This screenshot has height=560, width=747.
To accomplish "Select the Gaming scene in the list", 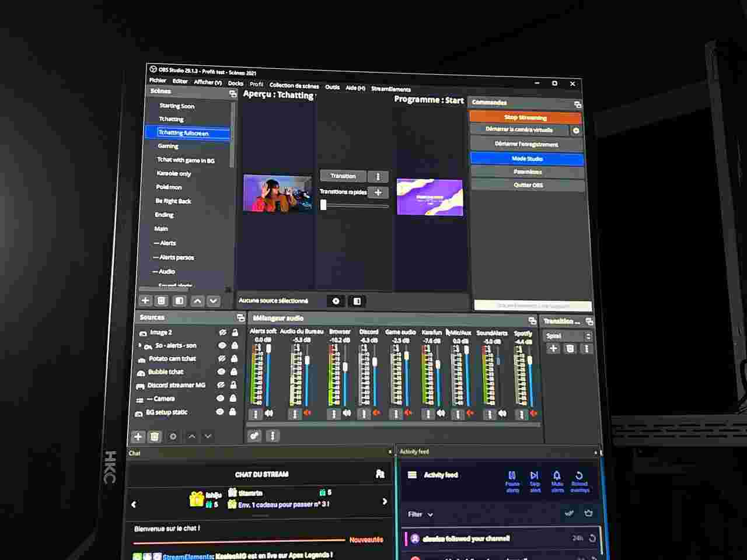I will (x=168, y=146).
